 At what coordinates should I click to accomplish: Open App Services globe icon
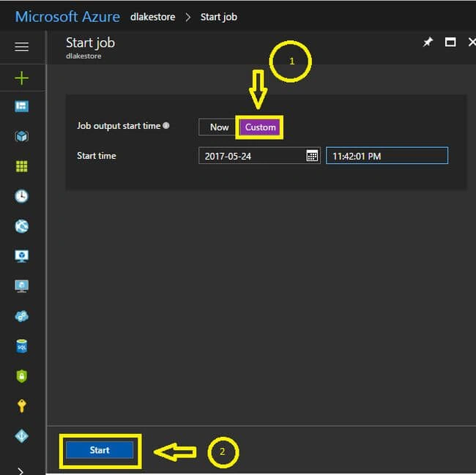tap(21, 226)
